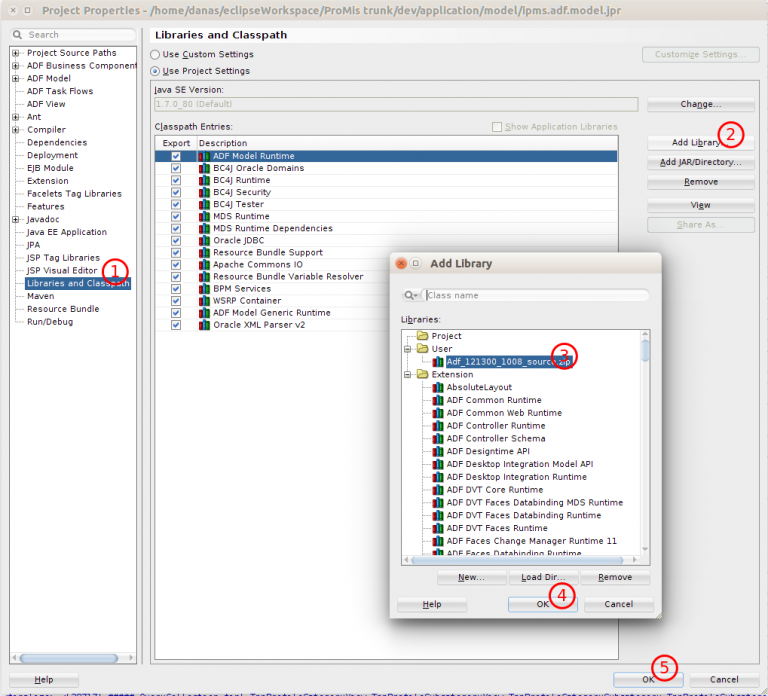
Task: Click the Add JAR/Directory button
Action: pos(700,163)
